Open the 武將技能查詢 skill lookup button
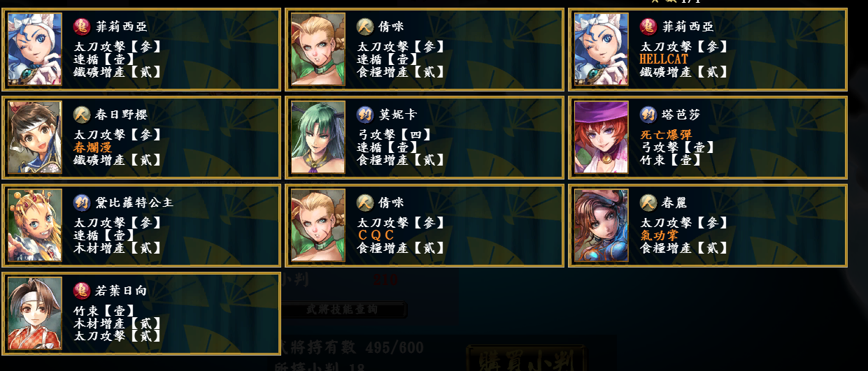Screen dimensions: 868x371 click(343, 310)
